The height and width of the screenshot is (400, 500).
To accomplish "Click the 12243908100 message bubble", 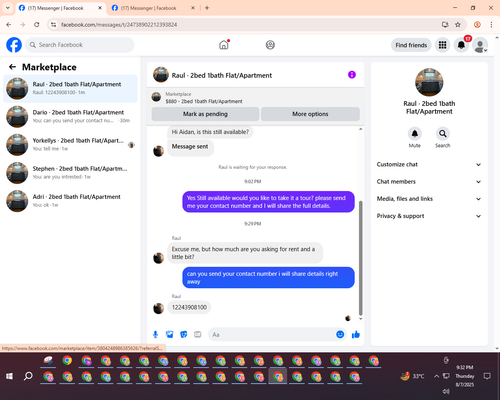I will tap(189, 307).
